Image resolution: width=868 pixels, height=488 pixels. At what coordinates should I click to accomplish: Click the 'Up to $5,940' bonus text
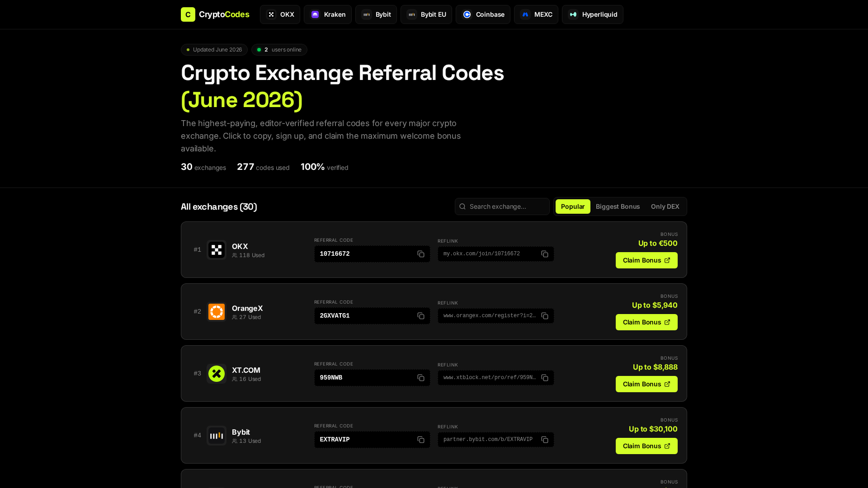coord(655,305)
